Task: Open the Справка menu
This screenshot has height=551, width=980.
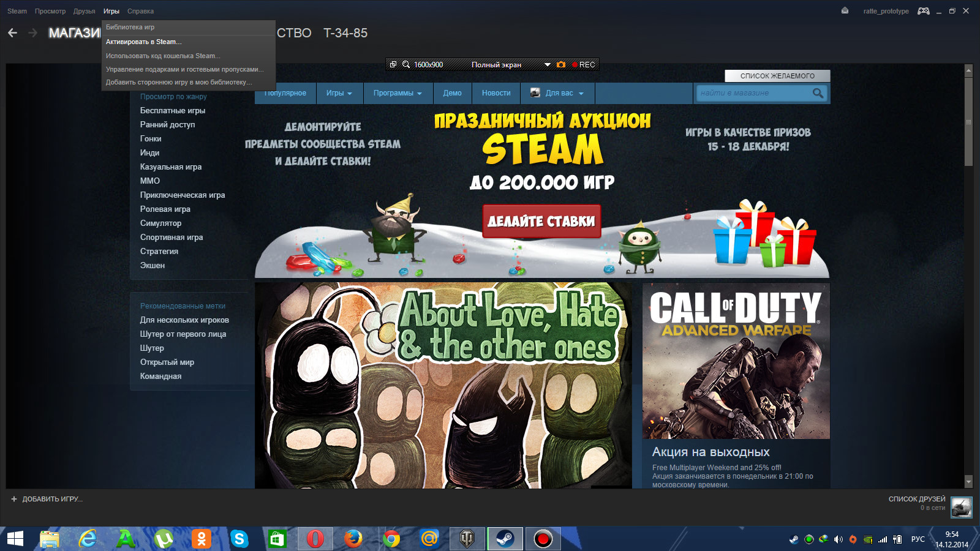Action: (140, 11)
